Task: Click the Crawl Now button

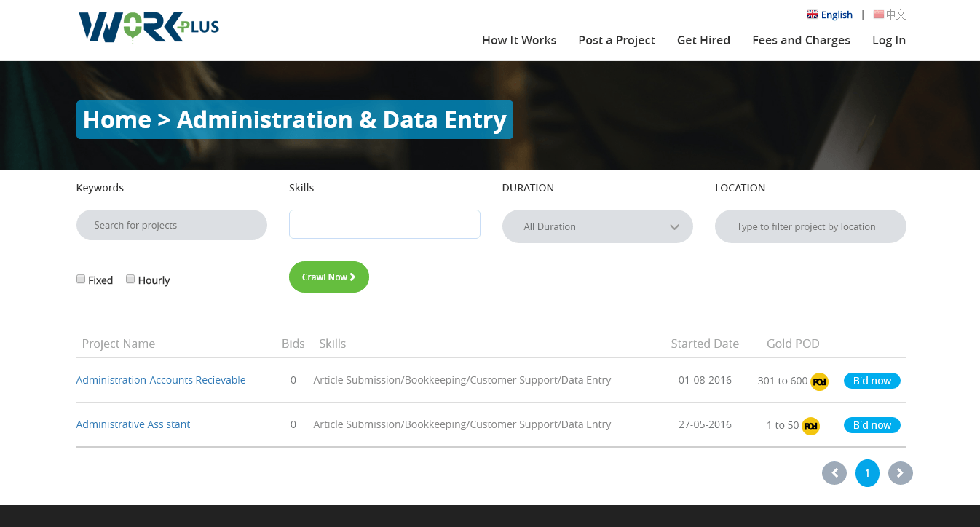Action: pos(329,277)
